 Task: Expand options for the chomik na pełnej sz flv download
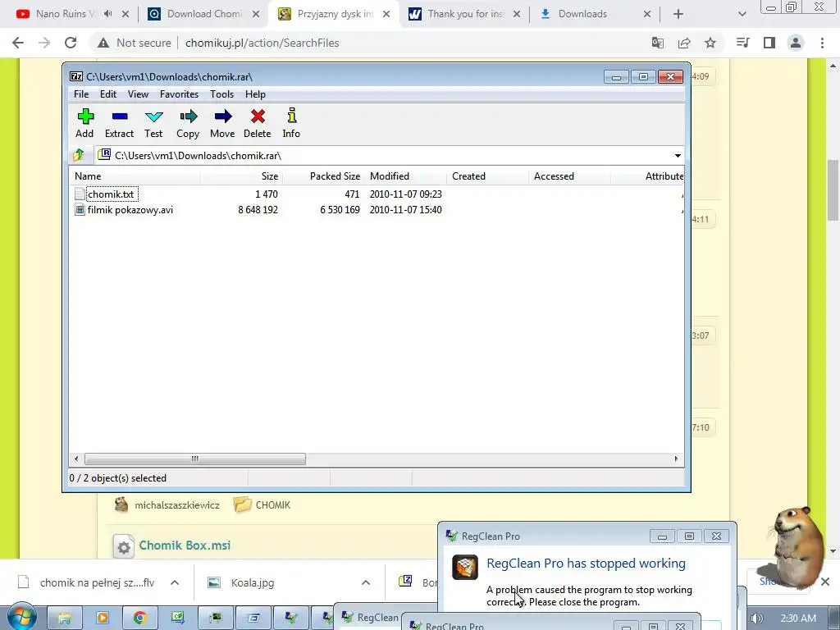pos(175,582)
